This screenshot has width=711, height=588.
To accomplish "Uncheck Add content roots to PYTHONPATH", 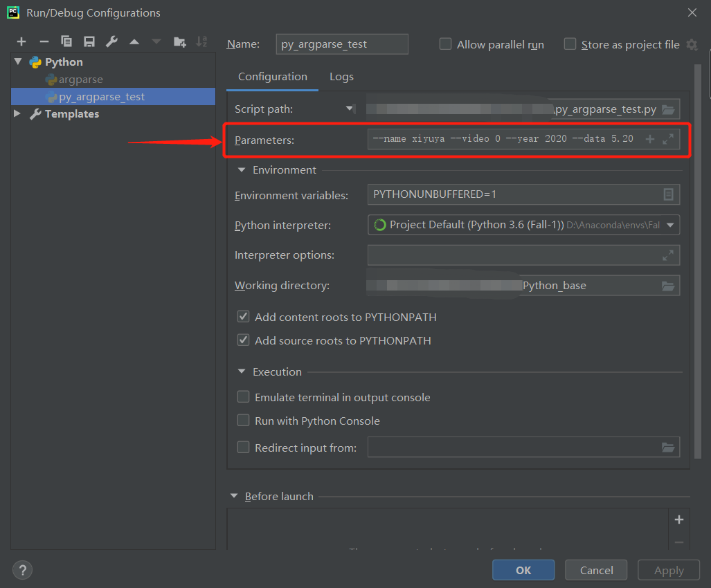I will click(244, 317).
